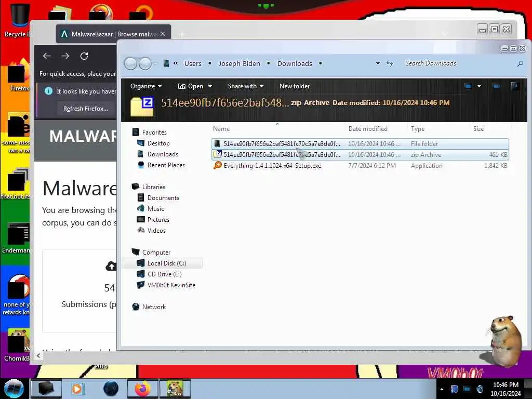Click the Refresh Firefox... button
532x399 pixels.
click(86, 109)
